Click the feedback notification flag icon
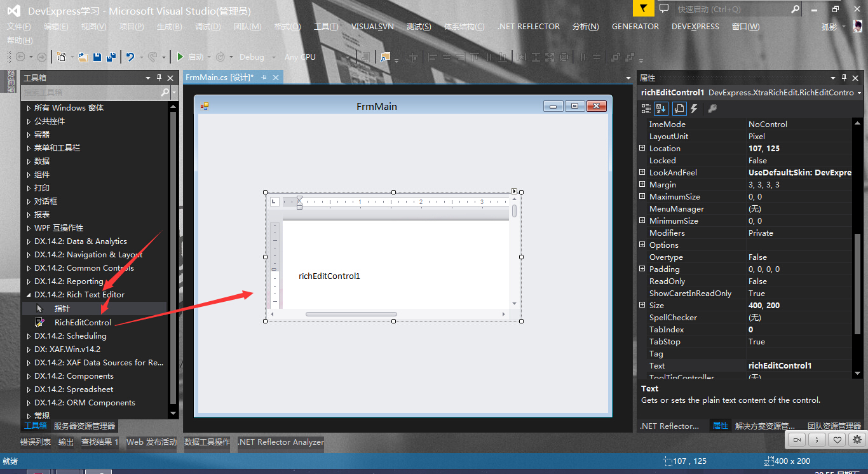 coord(644,8)
